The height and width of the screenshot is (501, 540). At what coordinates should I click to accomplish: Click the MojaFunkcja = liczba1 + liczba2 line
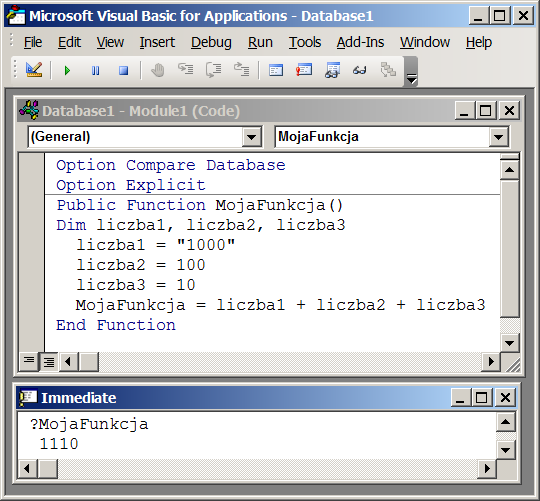(x=280, y=305)
